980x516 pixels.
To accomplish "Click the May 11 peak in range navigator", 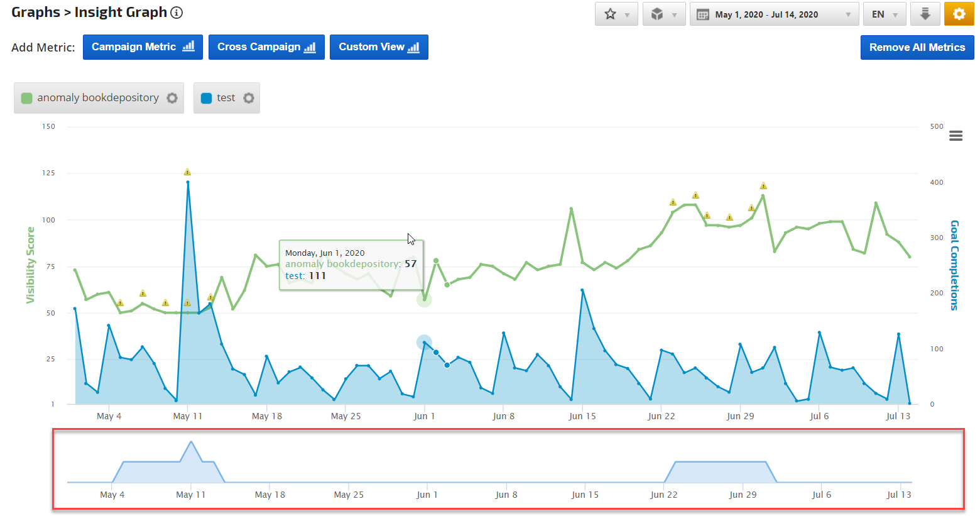I will 191,442.
